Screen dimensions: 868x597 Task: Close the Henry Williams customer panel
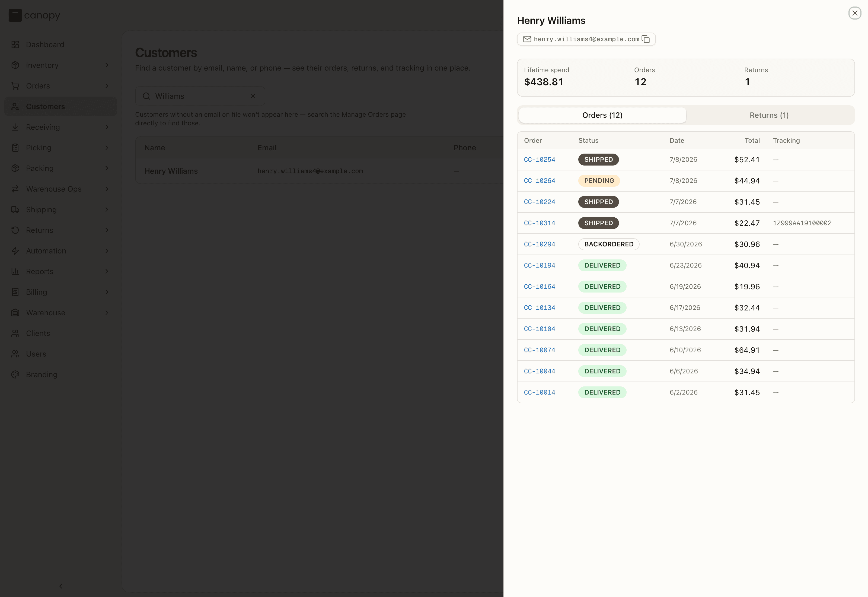click(854, 13)
